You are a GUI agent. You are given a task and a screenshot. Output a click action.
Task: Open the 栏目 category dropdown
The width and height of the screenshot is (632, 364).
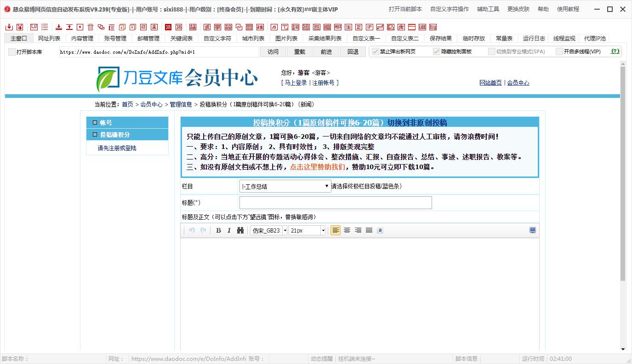click(285, 186)
